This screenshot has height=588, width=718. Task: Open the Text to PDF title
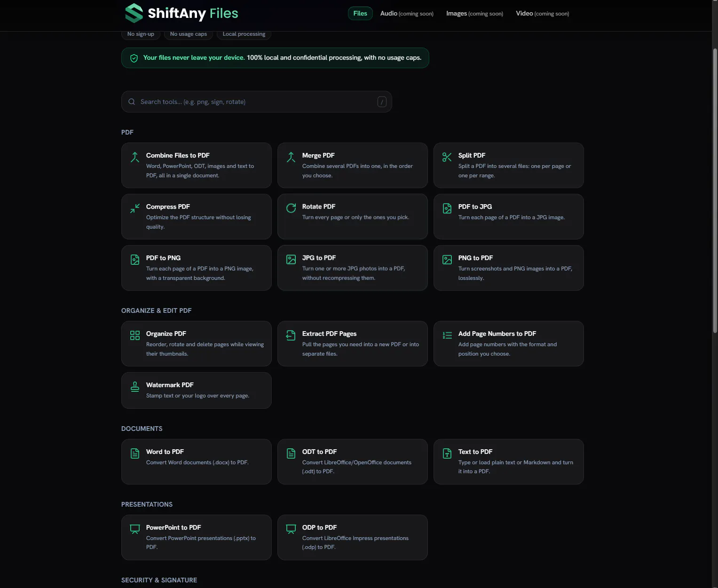point(475,452)
